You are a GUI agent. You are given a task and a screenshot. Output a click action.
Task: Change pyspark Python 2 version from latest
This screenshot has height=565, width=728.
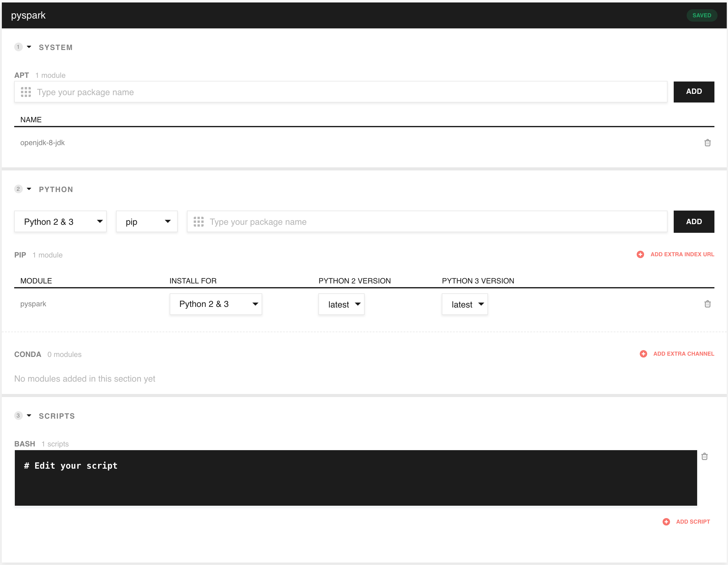tap(341, 304)
